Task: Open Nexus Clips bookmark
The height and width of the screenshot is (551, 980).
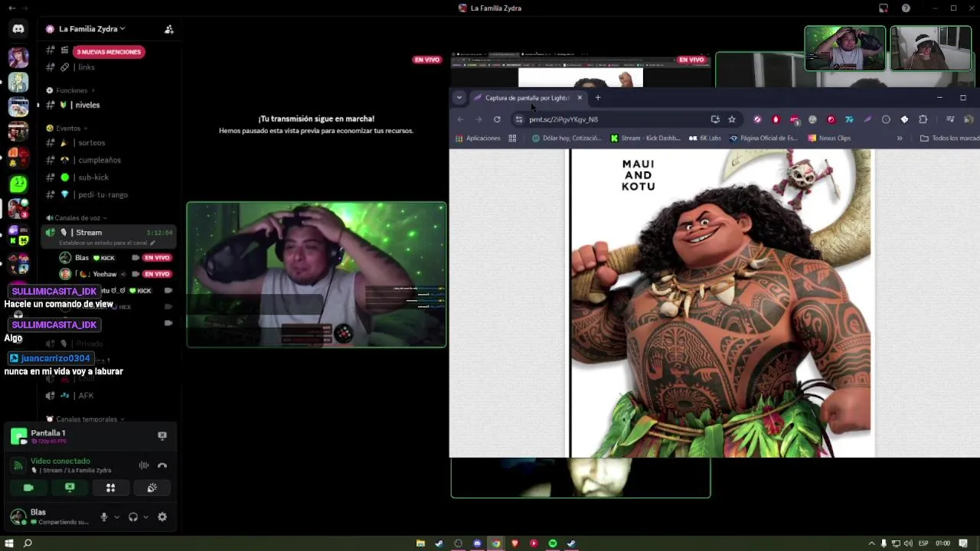Action: [829, 139]
